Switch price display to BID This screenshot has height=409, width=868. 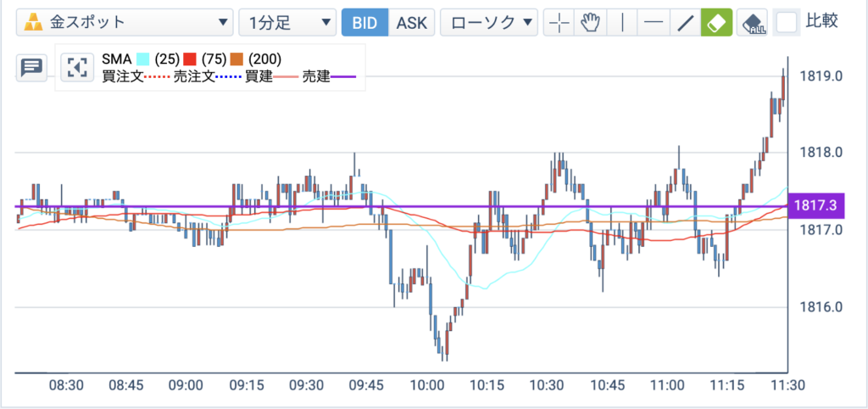[x=364, y=23]
